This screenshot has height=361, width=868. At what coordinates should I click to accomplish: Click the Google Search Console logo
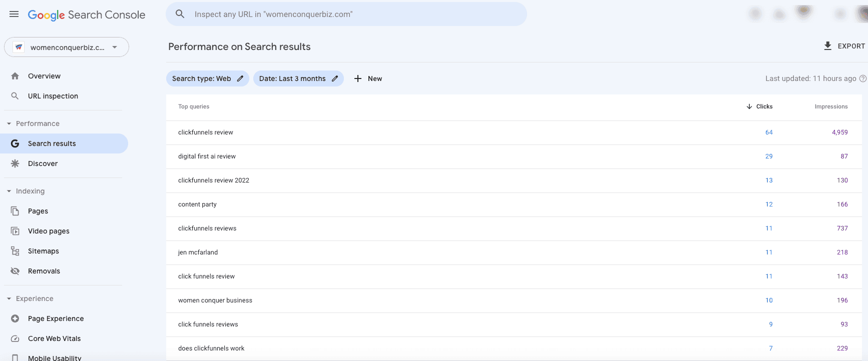tap(87, 15)
